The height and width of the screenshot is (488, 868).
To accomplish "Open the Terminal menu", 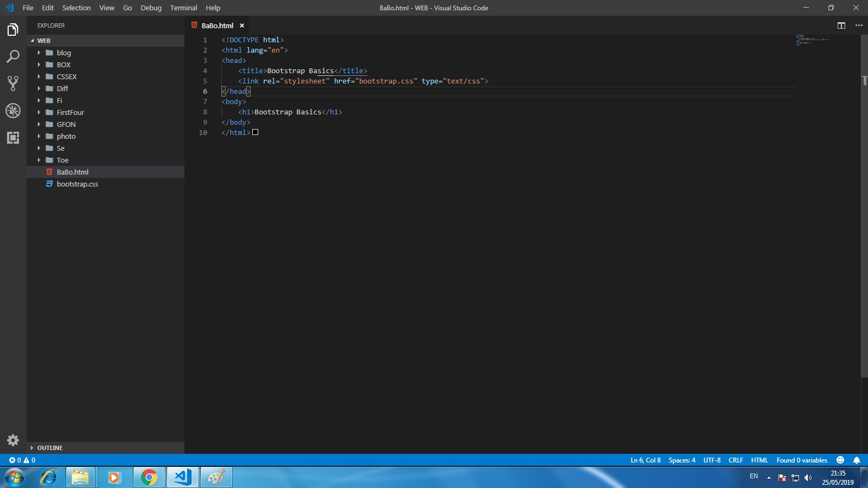I will pos(183,8).
